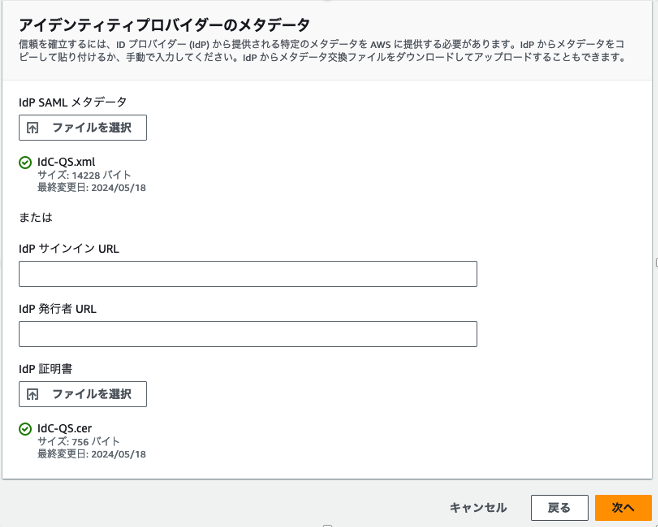
Task: Click the orange 次へ button
Action: tap(623, 508)
